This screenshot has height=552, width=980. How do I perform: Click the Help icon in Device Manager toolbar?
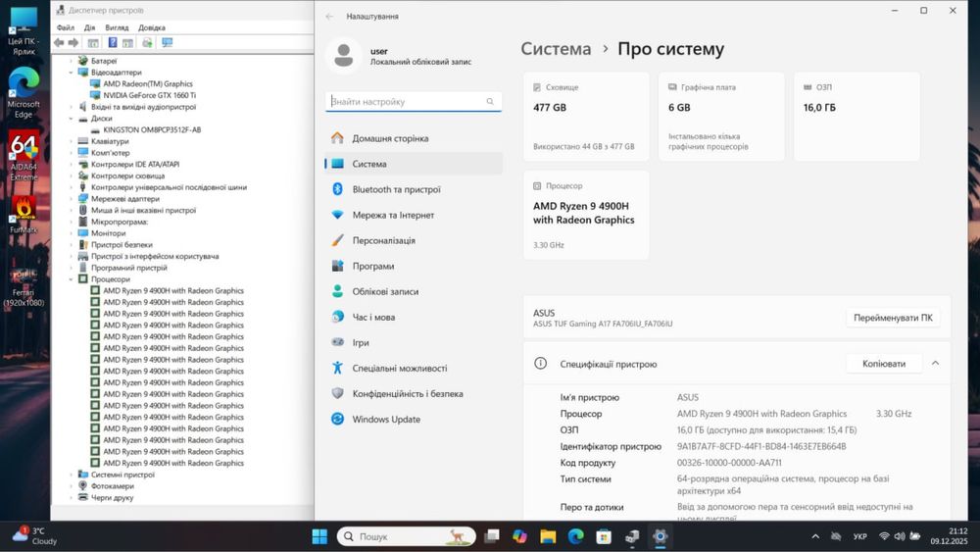(x=113, y=42)
